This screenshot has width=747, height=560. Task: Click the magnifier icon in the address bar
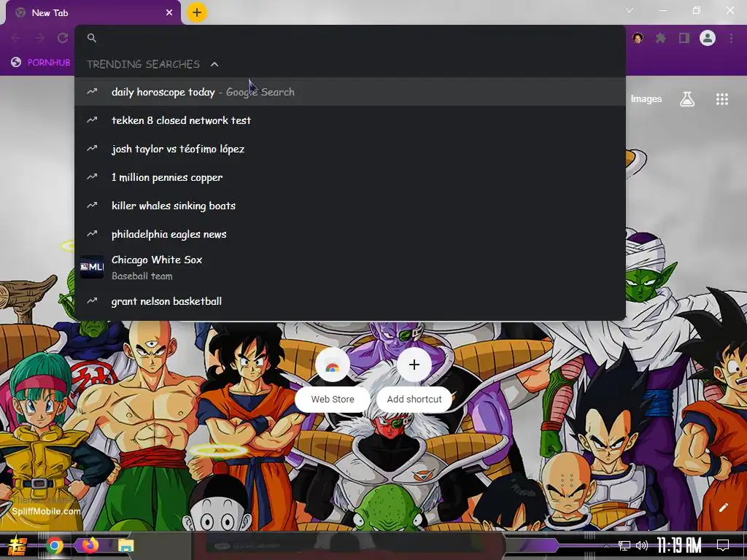pyautogui.click(x=92, y=38)
